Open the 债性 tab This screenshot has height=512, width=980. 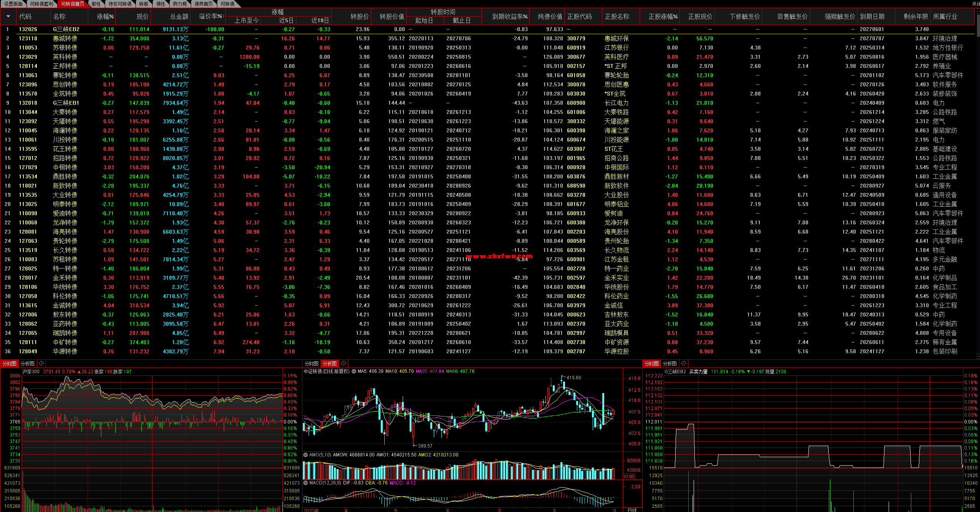[x=160, y=4]
